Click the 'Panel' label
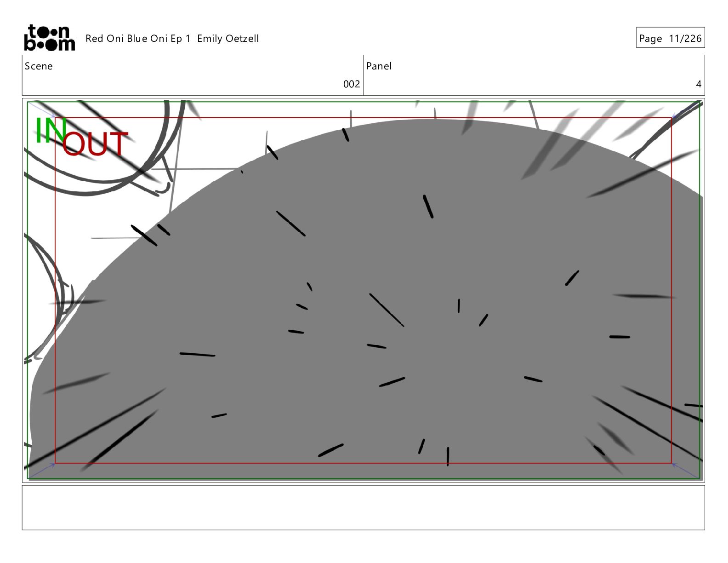Image resolution: width=728 pixels, height=563 pixels. [x=379, y=66]
